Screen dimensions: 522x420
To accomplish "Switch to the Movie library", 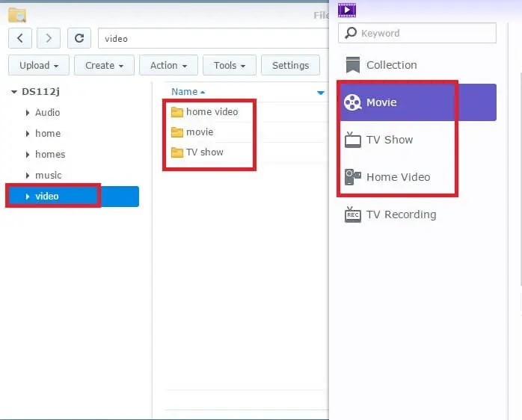I will (x=419, y=102).
